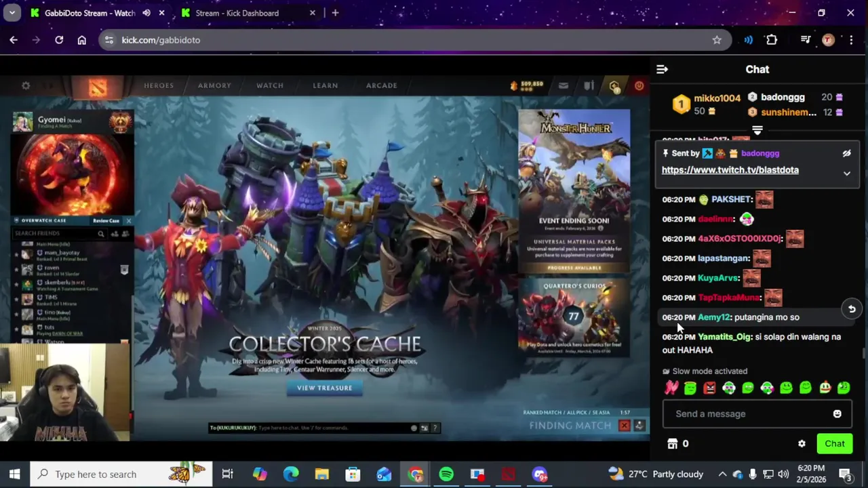Image resolution: width=868 pixels, height=488 pixels.
Task: Reload the kick.com page
Action: 59,40
